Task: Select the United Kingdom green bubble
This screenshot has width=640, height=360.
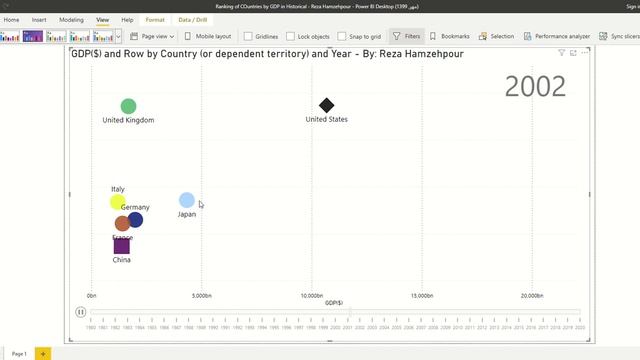Action: (x=128, y=106)
